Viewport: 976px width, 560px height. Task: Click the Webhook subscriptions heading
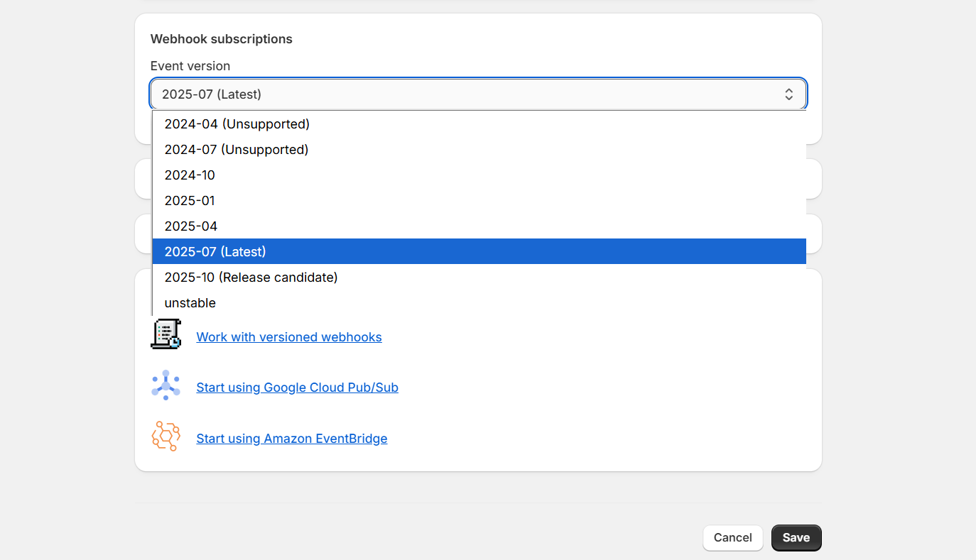pos(222,39)
